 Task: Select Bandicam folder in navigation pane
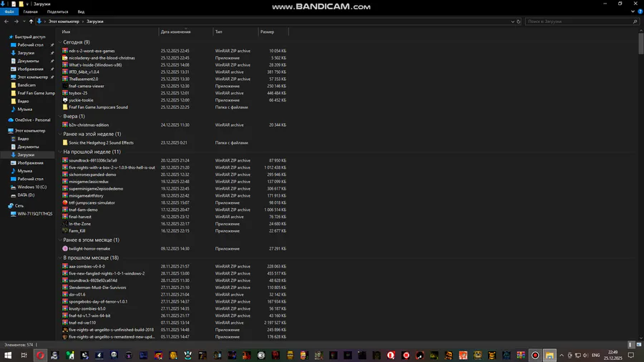click(x=26, y=85)
